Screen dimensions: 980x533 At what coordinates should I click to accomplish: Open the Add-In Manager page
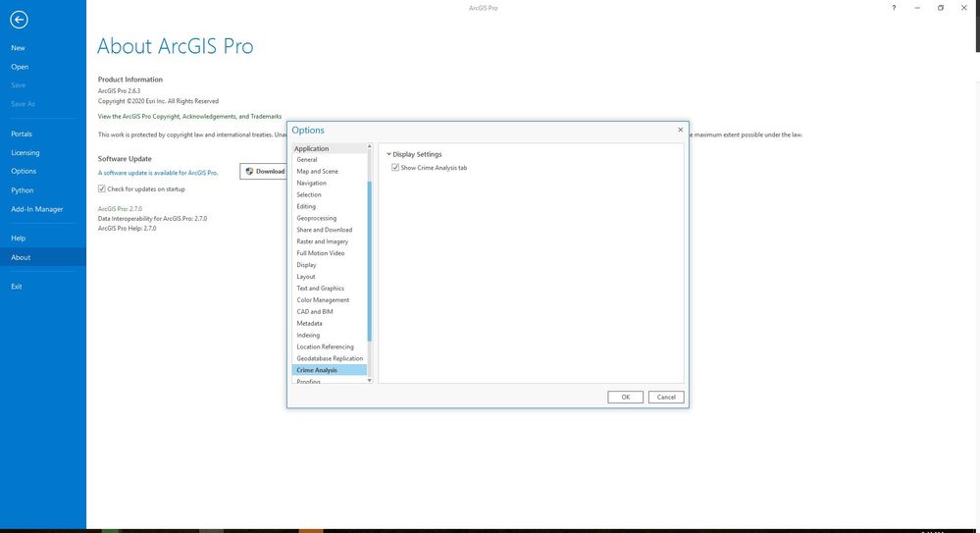coord(37,209)
